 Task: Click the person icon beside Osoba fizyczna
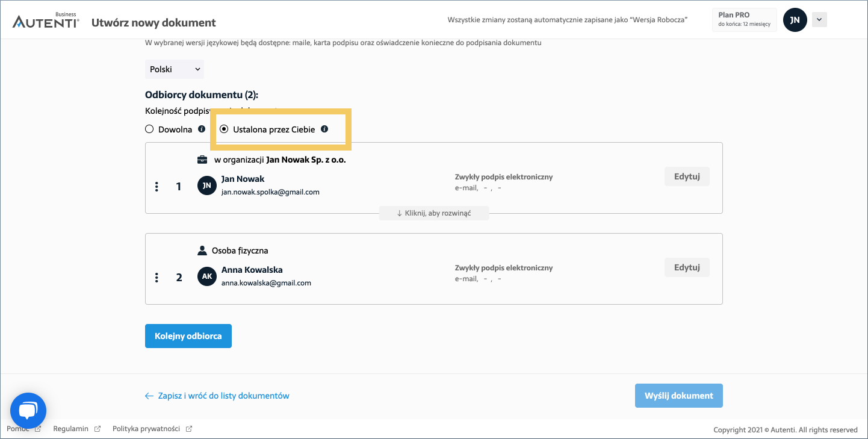pyautogui.click(x=202, y=250)
